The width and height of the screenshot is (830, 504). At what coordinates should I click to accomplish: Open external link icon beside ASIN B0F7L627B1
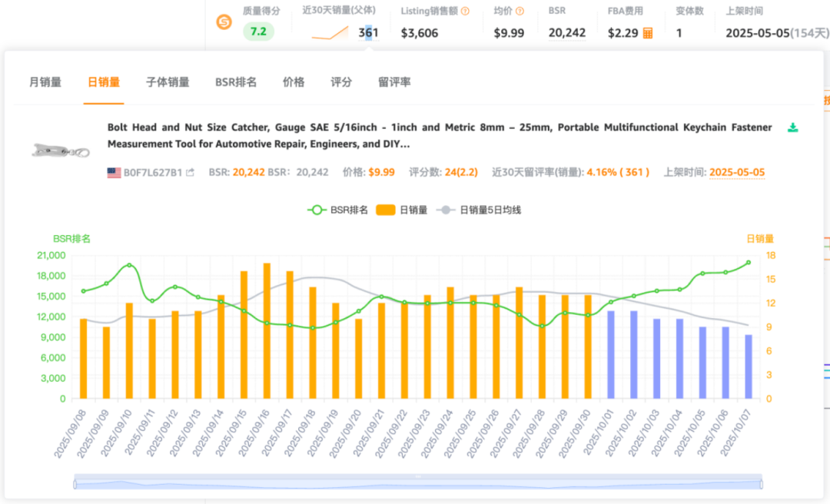click(190, 173)
